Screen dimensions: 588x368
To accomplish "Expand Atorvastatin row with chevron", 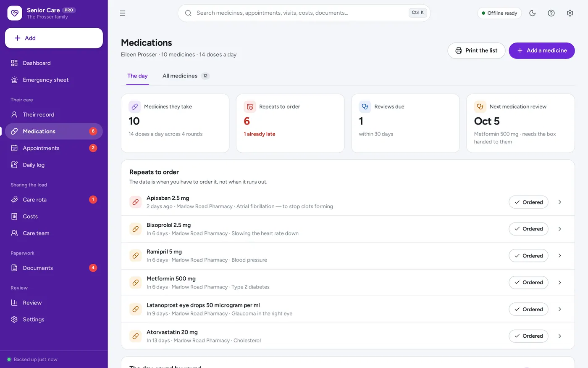I will 560,336.
